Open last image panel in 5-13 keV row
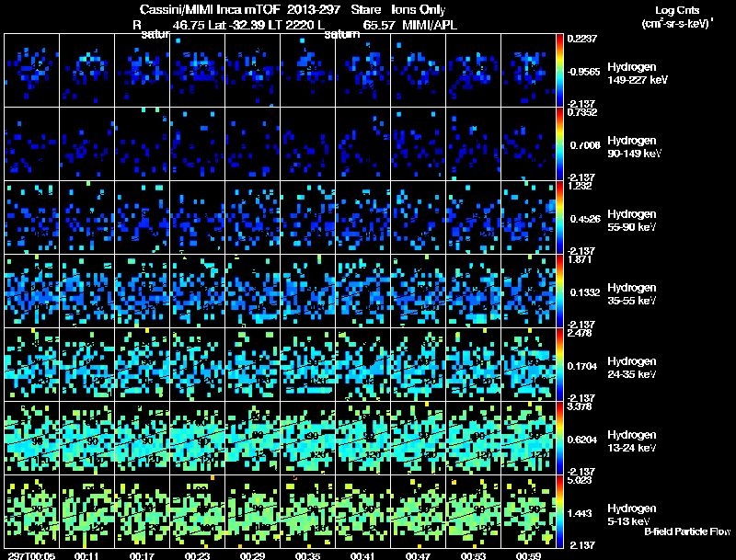Screen dimensions: 736x560 click(x=528, y=511)
